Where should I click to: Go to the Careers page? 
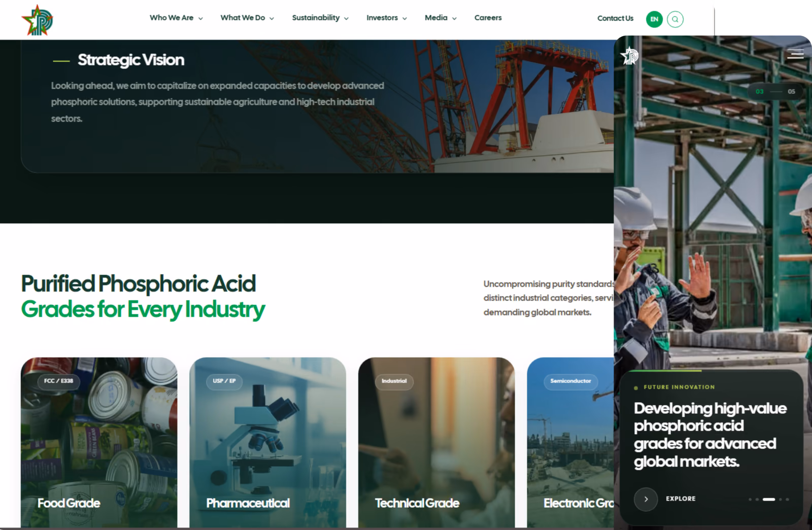[x=488, y=18]
